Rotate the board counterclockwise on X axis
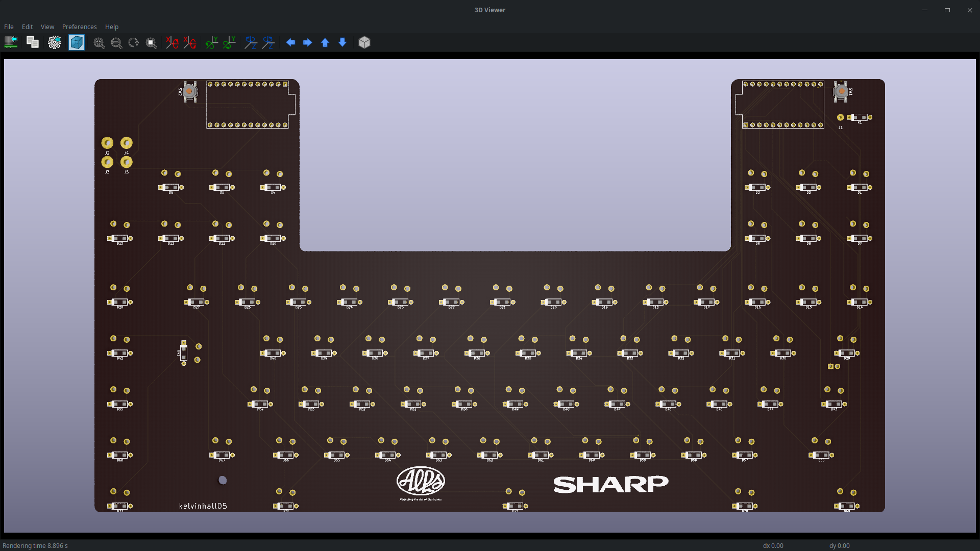 (189, 43)
